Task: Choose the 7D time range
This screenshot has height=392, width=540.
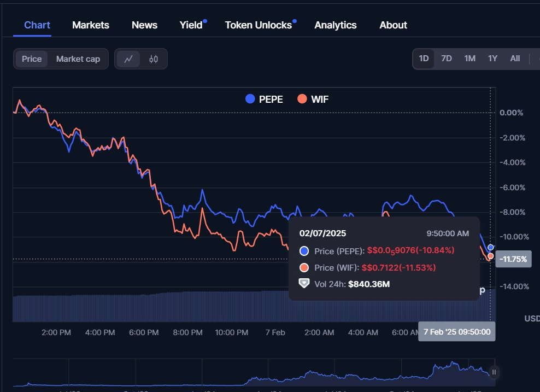Action: (447, 58)
